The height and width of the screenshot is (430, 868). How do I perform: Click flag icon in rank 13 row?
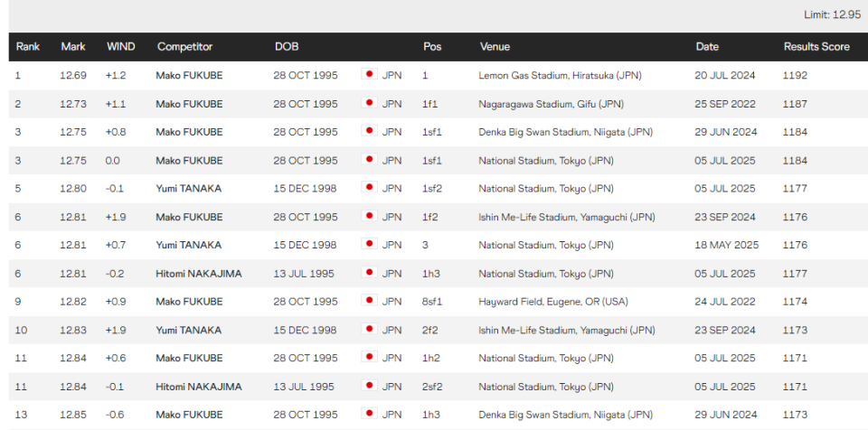(x=369, y=414)
